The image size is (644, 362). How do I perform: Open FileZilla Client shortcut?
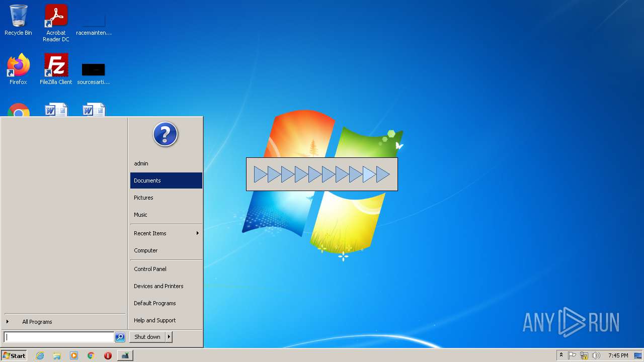coord(56,69)
